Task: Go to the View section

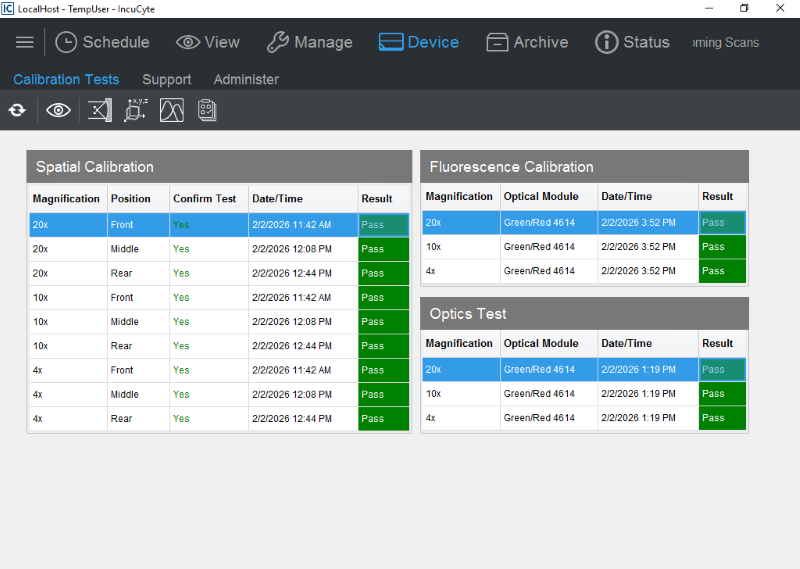Action: (x=208, y=42)
